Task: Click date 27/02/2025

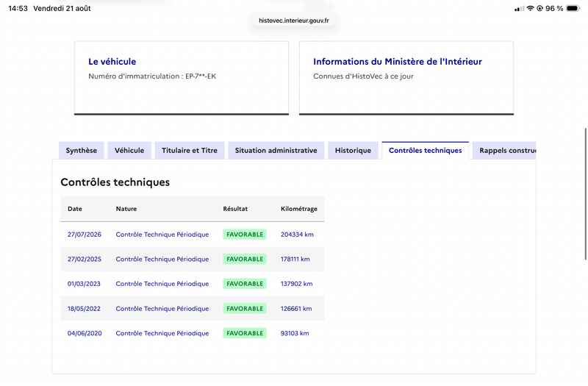Action: 85,260
